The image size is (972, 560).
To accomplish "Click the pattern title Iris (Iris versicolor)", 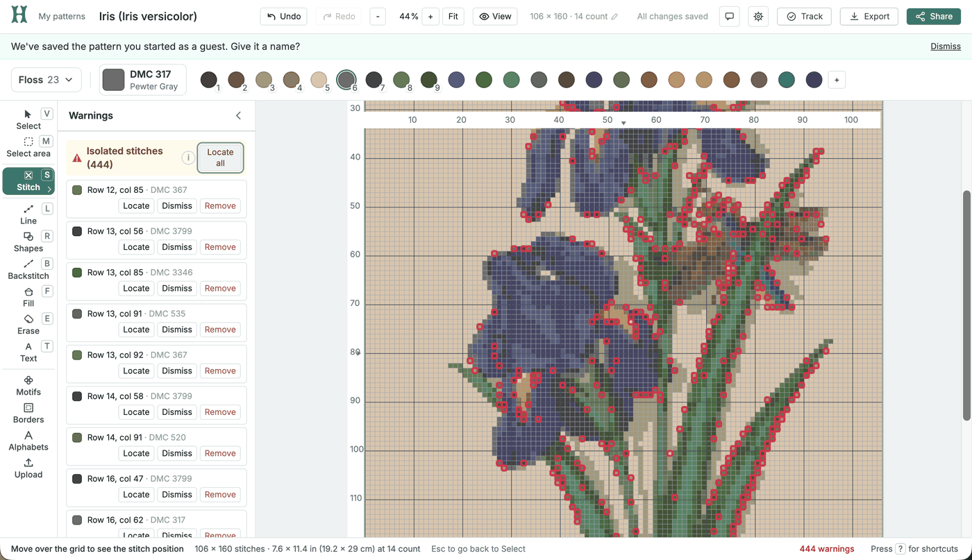I will (x=148, y=17).
